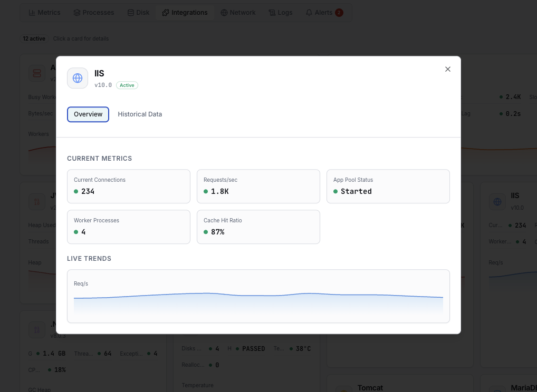
Task: Click the Requests/sec metric card
Action: (x=258, y=186)
